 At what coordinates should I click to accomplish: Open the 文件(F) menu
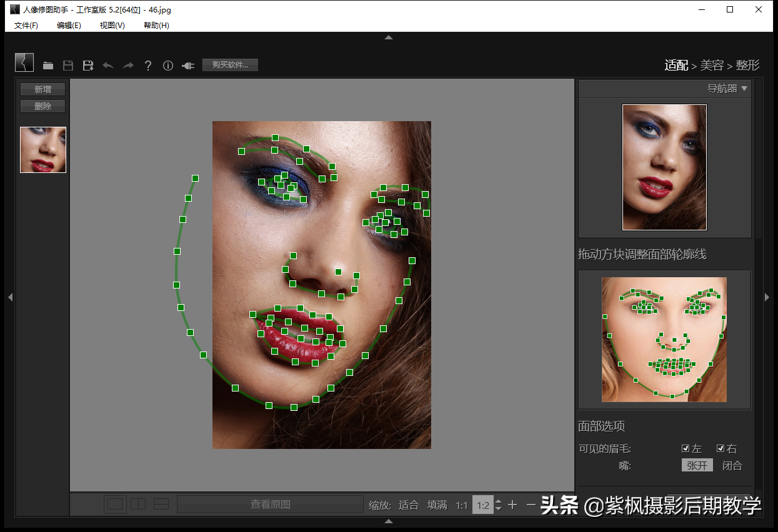(x=26, y=25)
